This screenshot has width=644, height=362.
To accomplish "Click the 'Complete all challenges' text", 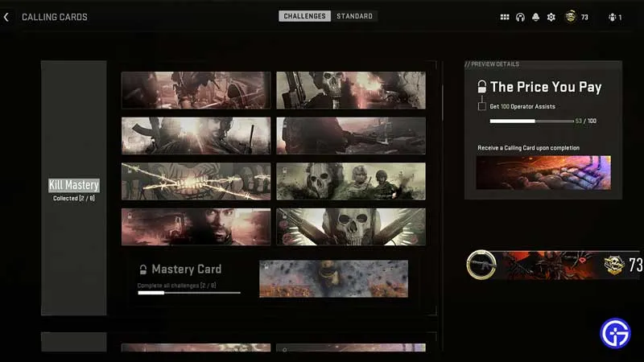I will (176, 286).
